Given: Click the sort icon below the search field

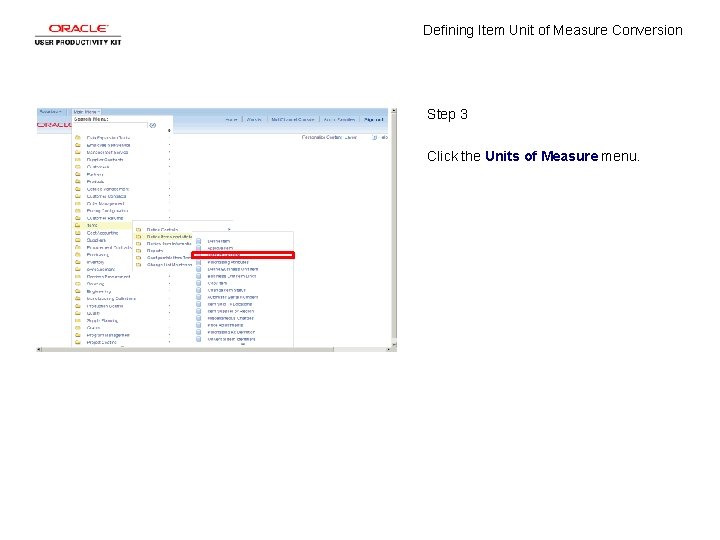Looking at the screenshot, I should tap(169, 131).
